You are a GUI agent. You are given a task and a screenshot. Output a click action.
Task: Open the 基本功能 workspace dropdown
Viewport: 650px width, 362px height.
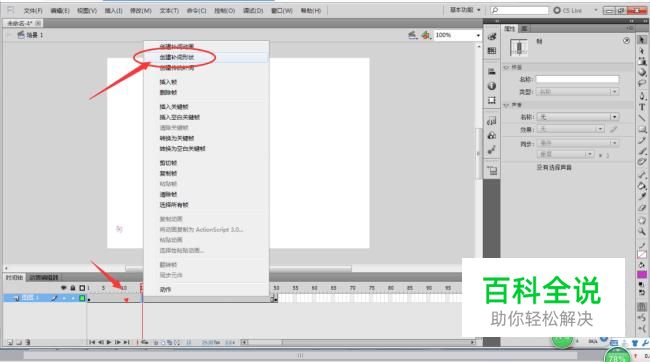[465, 10]
